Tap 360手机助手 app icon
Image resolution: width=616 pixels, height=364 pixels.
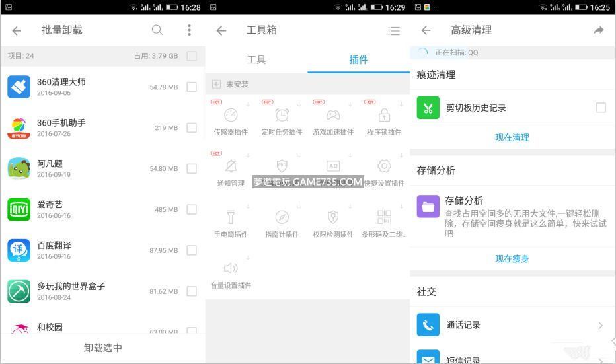pyautogui.click(x=19, y=128)
